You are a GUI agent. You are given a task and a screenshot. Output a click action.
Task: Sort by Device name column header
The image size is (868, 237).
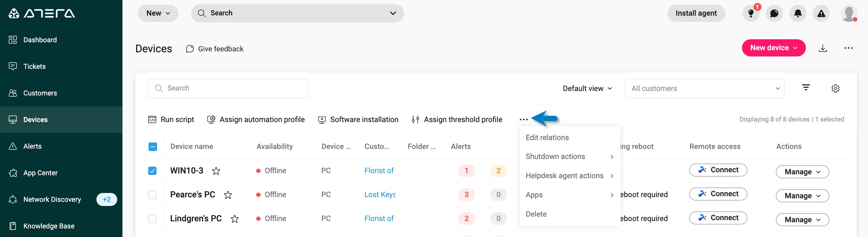[x=191, y=147]
